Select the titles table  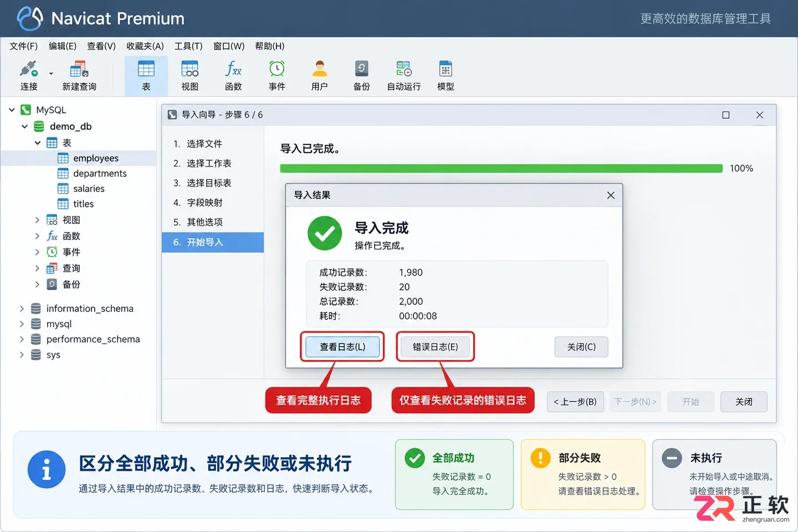pyautogui.click(x=83, y=204)
